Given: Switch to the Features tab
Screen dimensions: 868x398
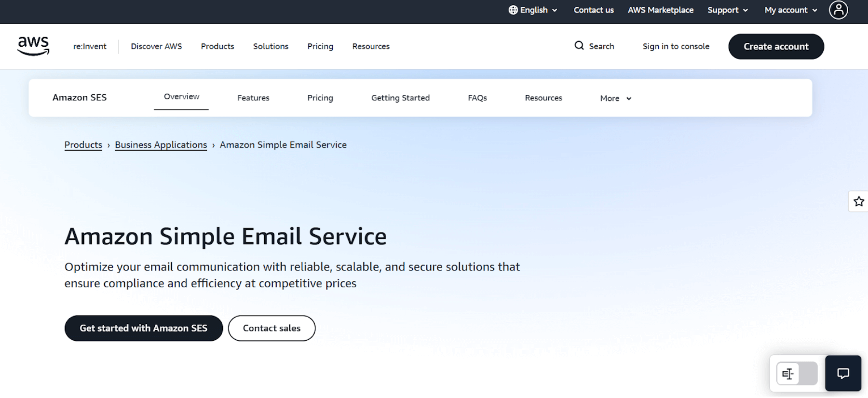Looking at the screenshot, I should [x=253, y=98].
